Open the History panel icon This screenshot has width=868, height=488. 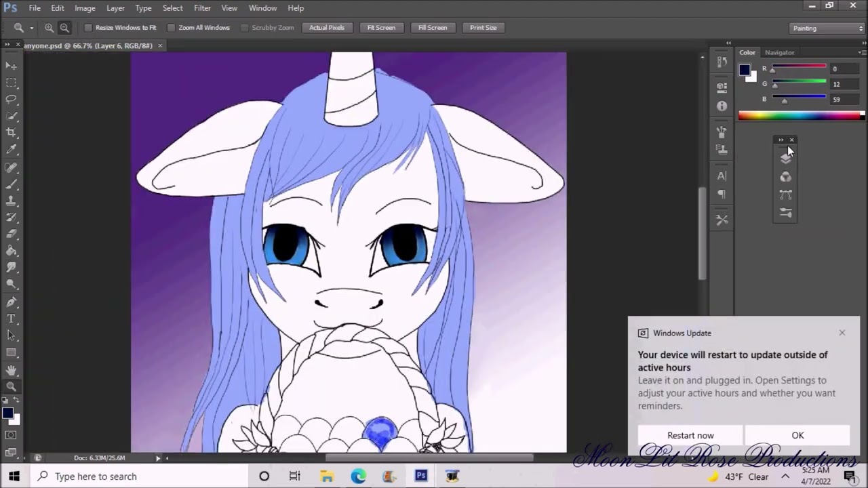(722, 62)
